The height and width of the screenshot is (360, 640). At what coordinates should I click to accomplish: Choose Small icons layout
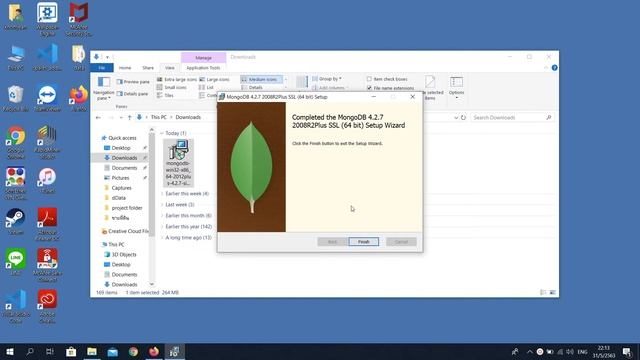pyautogui.click(x=172, y=87)
